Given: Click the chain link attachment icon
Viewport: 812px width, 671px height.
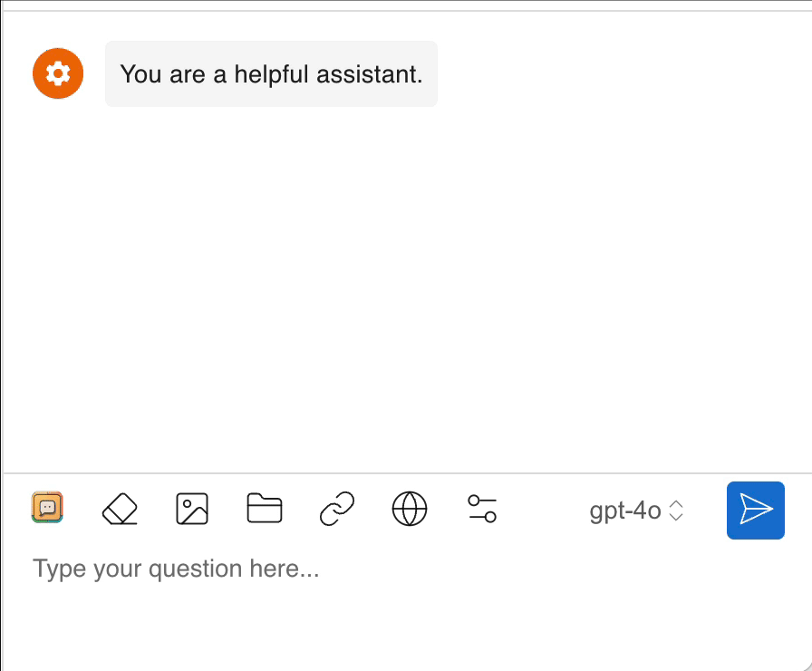Looking at the screenshot, I should pyautogui.click(x=337, y=509).
